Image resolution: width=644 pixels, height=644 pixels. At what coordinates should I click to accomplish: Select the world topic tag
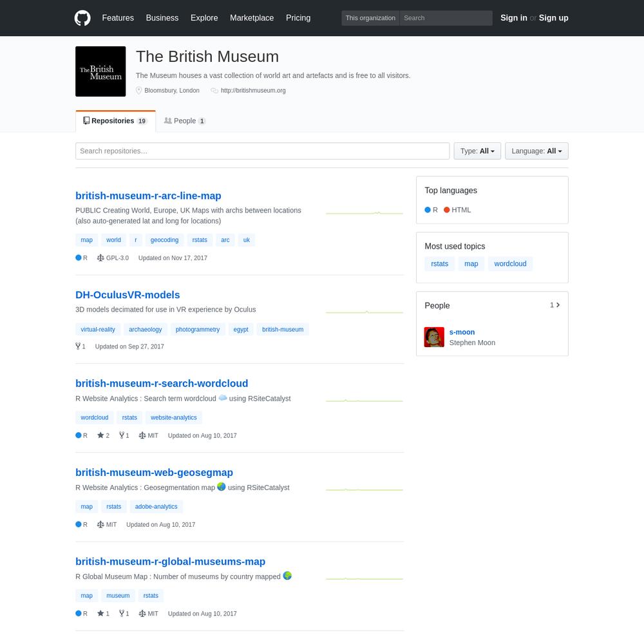113,240
